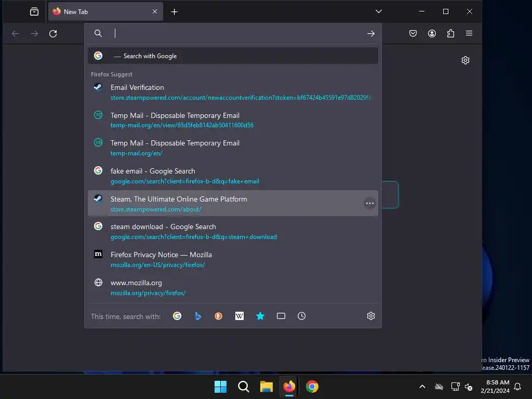
Task: Open the Firefox account icon
Action: 432,33
